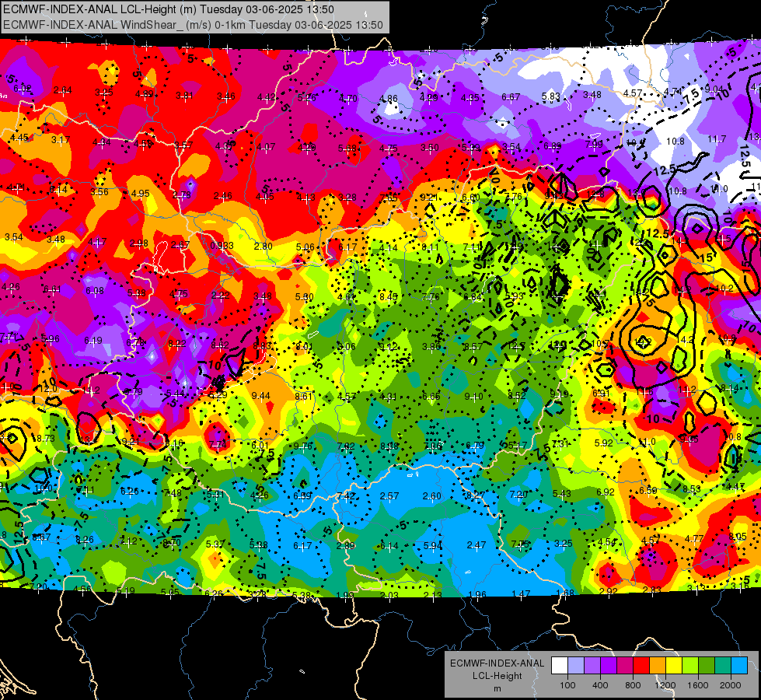Click the wind shear value 2.89
The width and height of the screenshot is (761, 700).
point(346,546)
